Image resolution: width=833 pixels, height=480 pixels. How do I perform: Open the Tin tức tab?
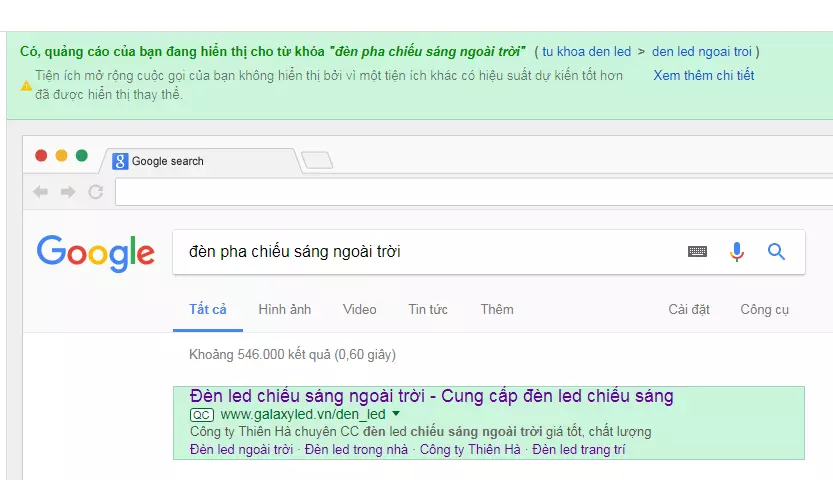[x=427, y=309]
